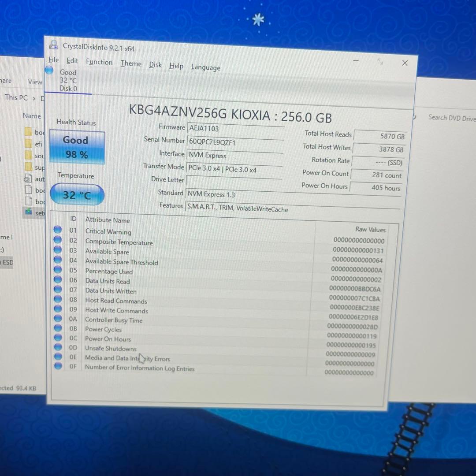Click the search icon near Search DVD Drive
Viewport: 476px width, 476px height.
(x=413, y=117)
